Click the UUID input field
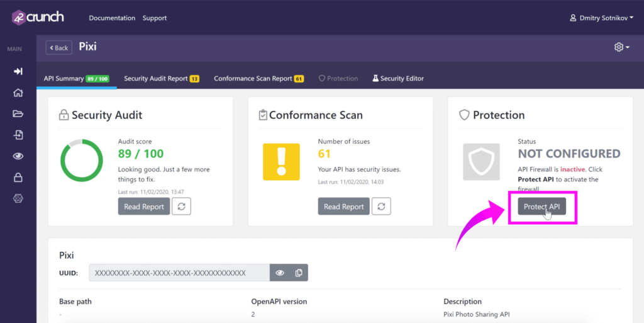 pyautogui.click(x=179, y=273)
